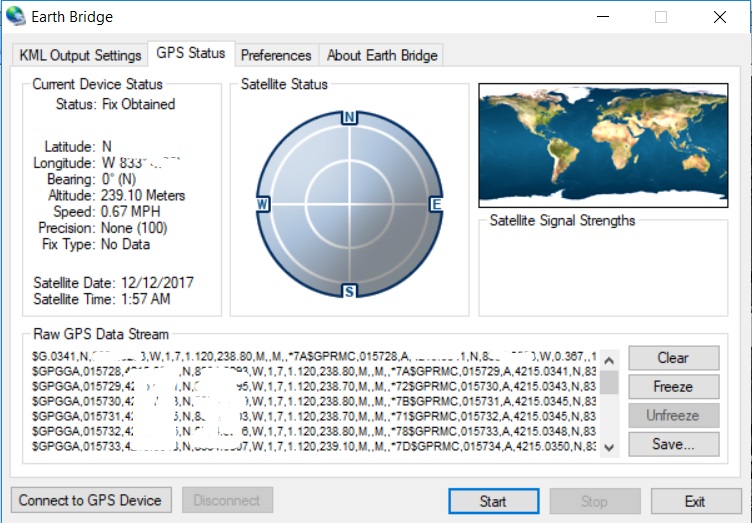
Task: Click inside the Raw GPS Data Stream text
Action: [314, 401]
